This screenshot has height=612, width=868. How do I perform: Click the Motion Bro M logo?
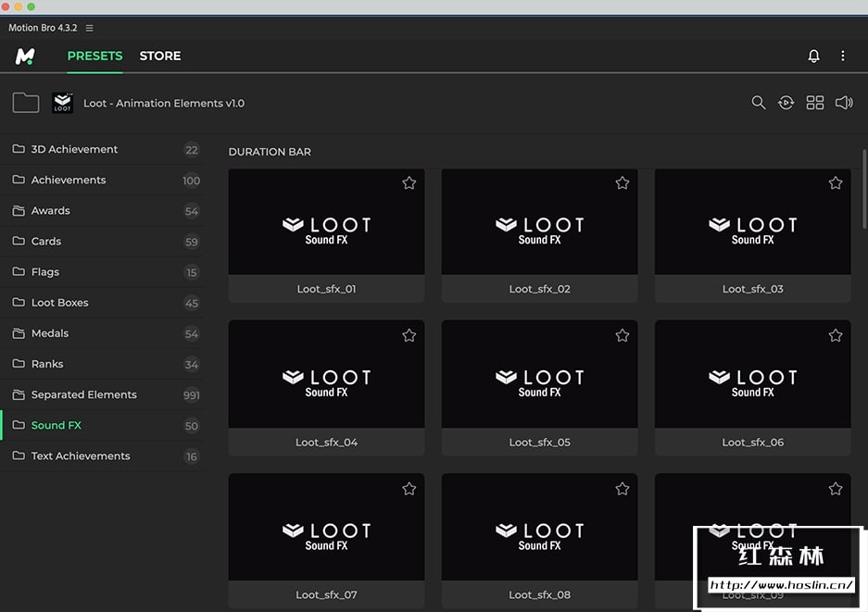point(25,56)
